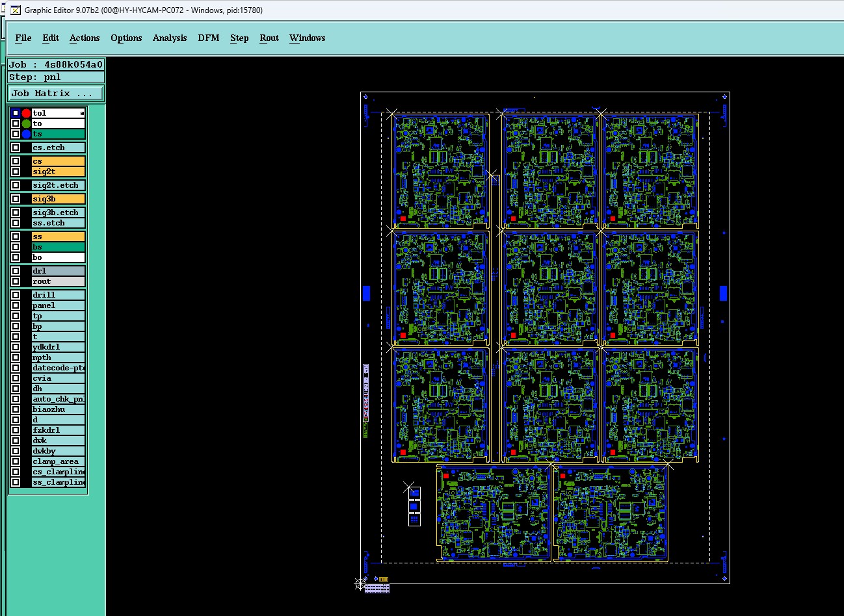Select the clamp_area layer name
Image resolution: width=844 pixels, height=616 pixels.
pos(59,461)
